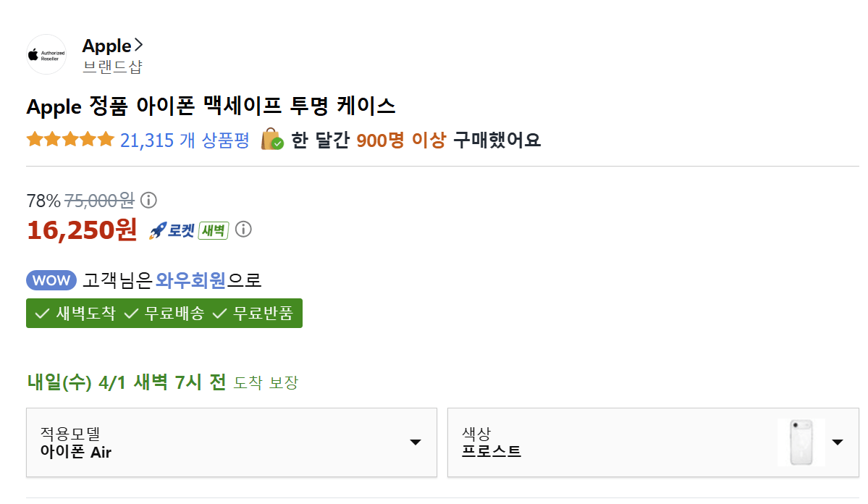Image resolution: width=868 pixels, height=504 pixels.
Task: Click the 새벽 delivery badge
Action: [x=212, y=230]
